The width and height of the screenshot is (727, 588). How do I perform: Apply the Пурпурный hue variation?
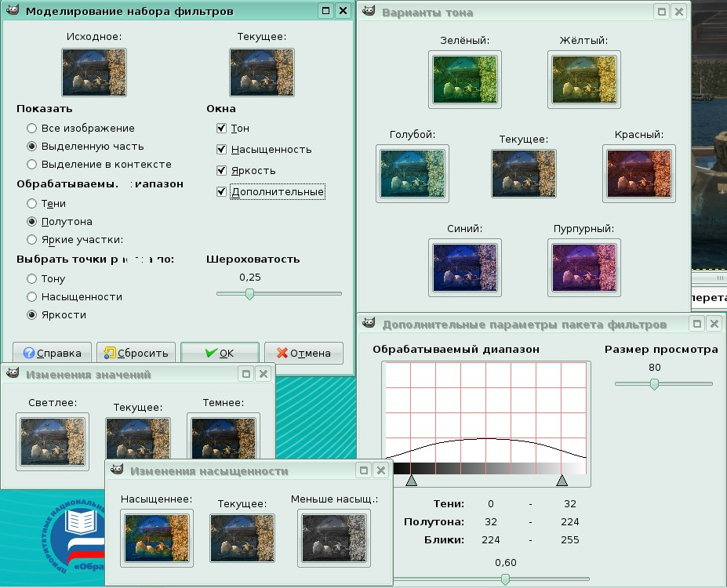pyautogui.click(x=584, y=268)
